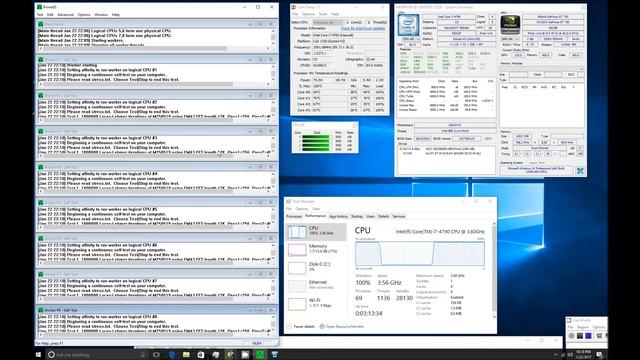
Task: Click the Prime95 app icon in title bar
Action: click(x=39, y=7)
